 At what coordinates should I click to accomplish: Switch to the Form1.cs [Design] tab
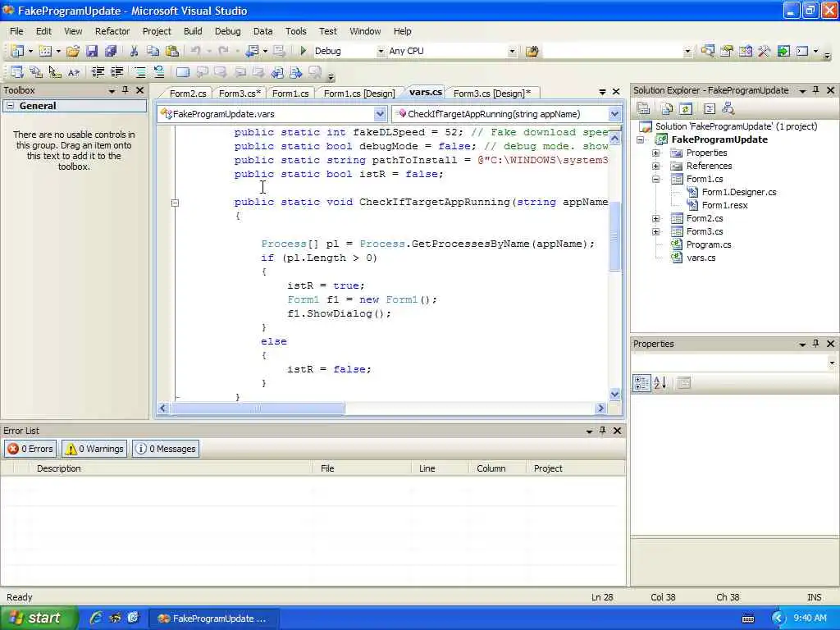[359, 94]
